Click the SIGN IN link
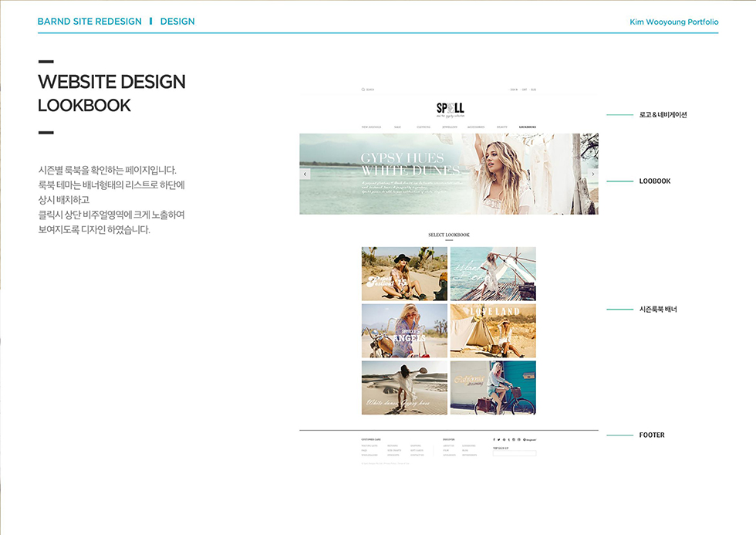756x535 pixels. [x=514, y=90]
